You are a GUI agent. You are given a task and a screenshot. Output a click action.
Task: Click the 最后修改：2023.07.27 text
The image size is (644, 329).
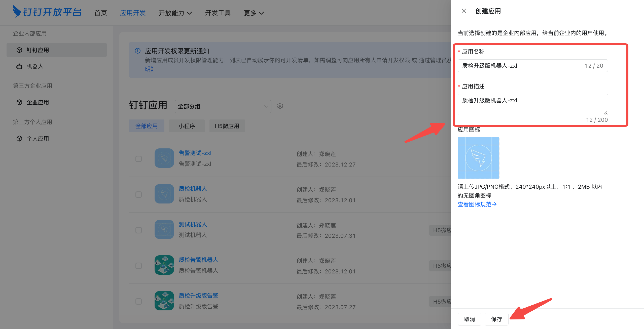click(x=326, y=307)
